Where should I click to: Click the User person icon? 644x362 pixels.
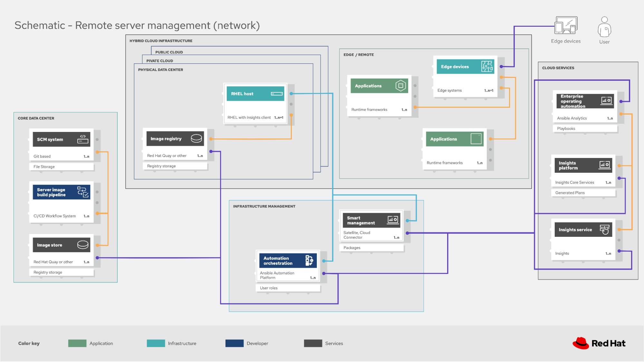click(x=604, y=27)
